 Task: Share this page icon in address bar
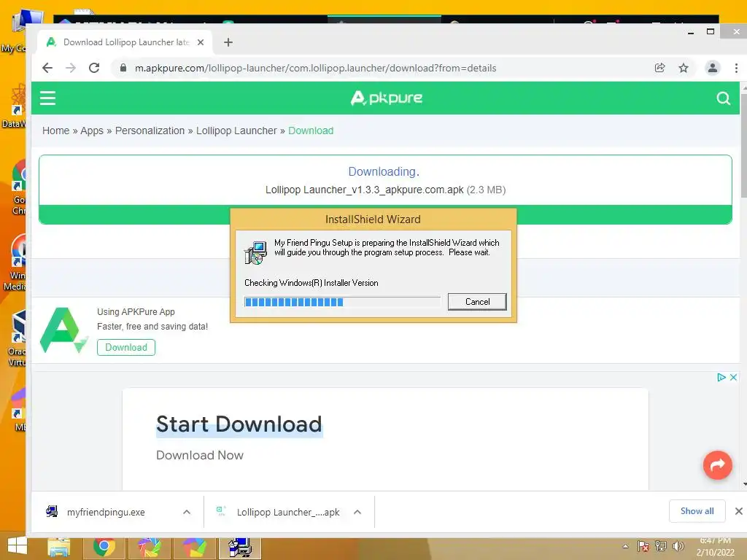click(x=659, y=68)
